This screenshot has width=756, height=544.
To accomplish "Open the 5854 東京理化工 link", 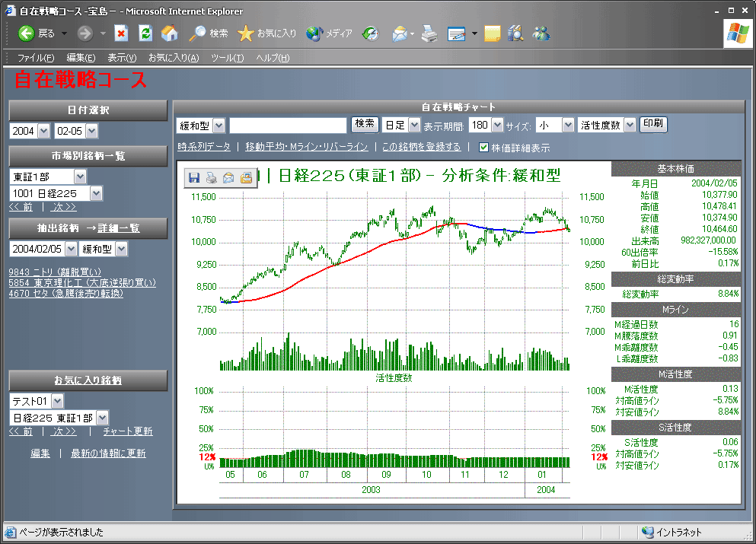I will 82,282.
